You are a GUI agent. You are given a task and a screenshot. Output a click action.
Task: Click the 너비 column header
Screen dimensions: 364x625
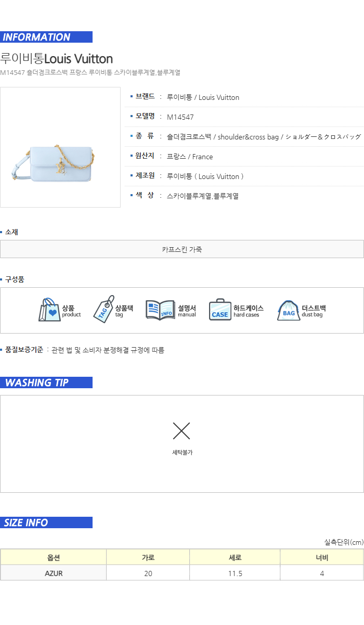click(x=322, y=557)
